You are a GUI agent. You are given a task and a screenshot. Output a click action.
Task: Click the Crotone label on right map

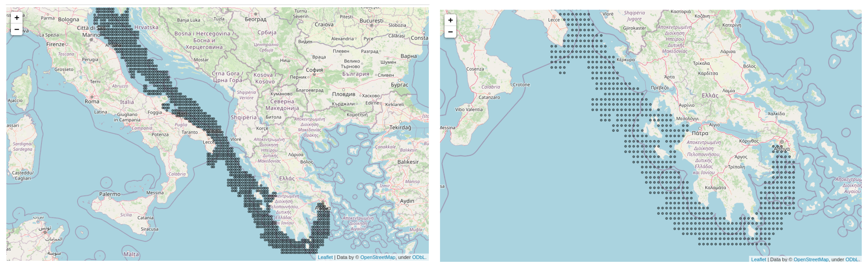pyautogui.click(x=521, y=85)
